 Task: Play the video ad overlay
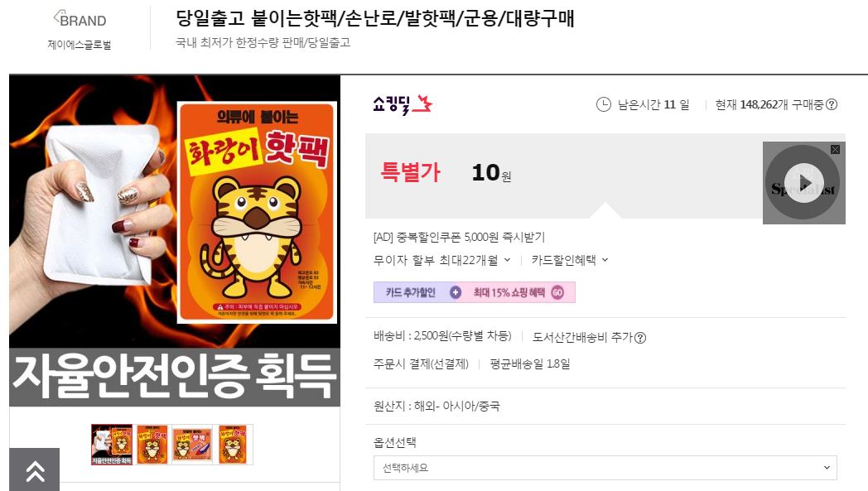click(x=803, y=183)
